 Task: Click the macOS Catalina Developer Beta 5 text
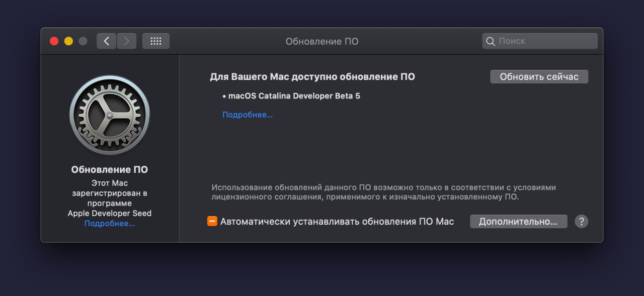tap(294, 96)
